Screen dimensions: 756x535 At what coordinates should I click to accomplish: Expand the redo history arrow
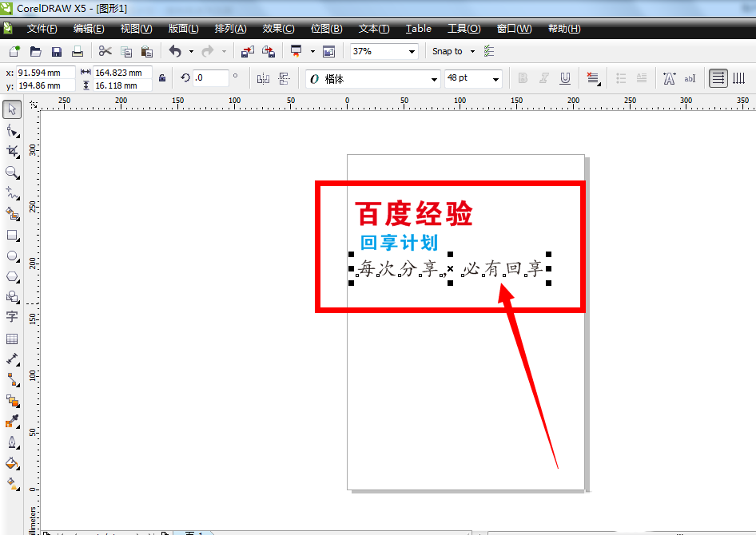[x=224, y=52]
